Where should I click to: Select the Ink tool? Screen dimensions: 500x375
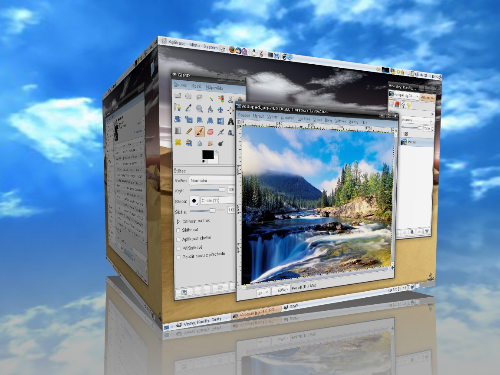coord(230,133)
